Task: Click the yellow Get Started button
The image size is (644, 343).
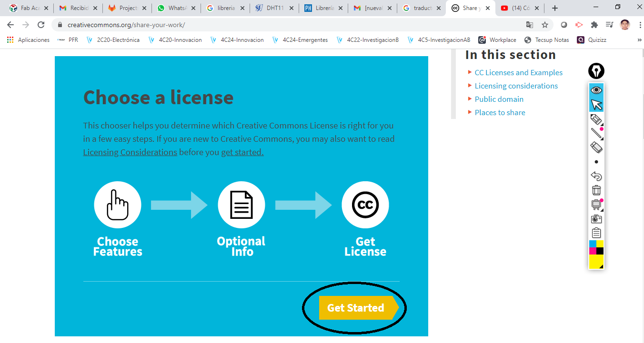Action: point(359,308)
